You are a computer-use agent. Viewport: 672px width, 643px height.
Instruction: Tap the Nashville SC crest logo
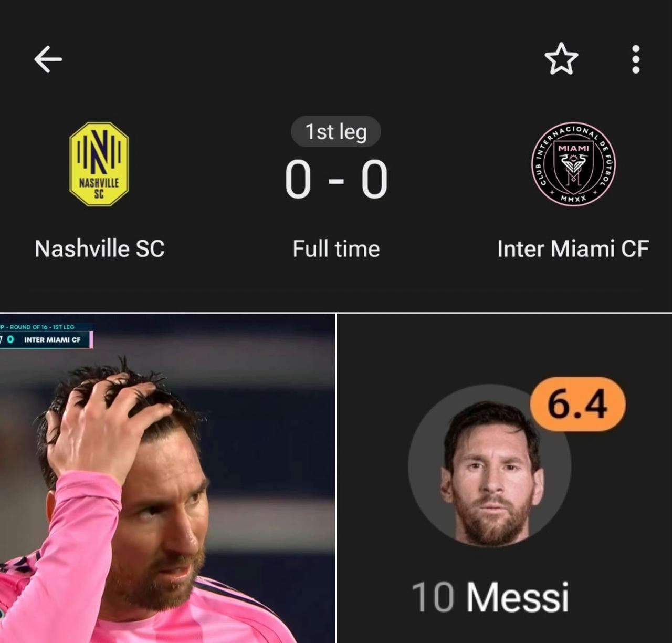point(99,164)
